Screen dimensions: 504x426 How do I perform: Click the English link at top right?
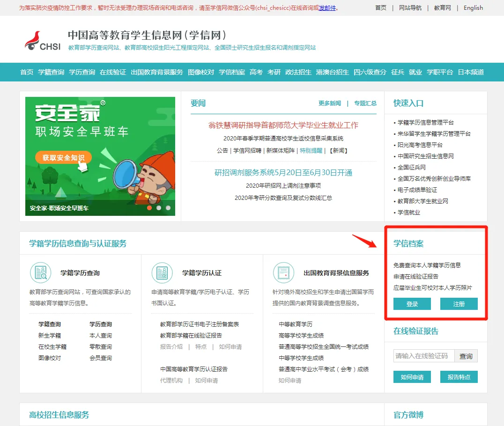[473, 7]
